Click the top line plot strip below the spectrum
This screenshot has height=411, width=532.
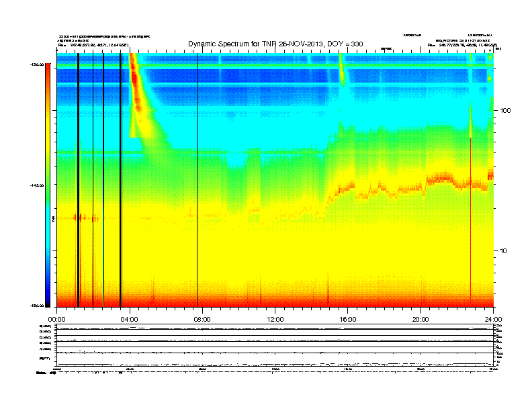[x=275, y=327]
